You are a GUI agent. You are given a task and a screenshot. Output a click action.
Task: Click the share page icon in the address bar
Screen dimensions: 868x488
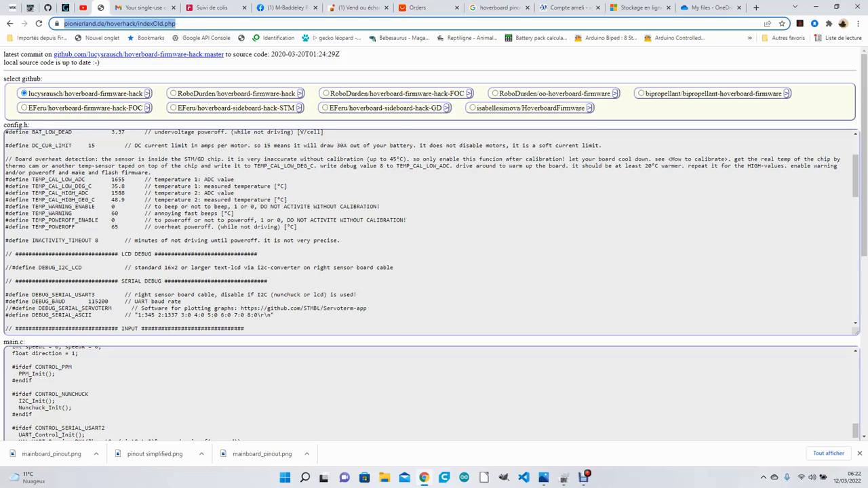point(767,23)
